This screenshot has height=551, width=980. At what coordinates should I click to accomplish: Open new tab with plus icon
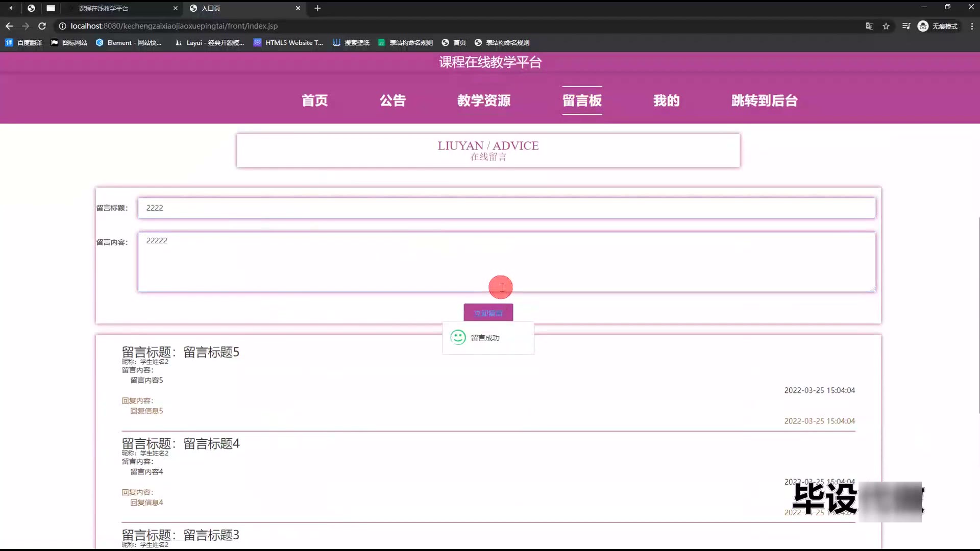(317, 8)
